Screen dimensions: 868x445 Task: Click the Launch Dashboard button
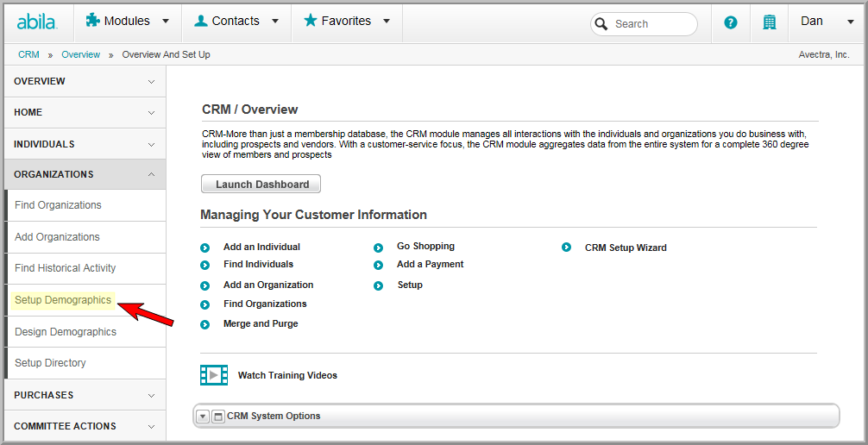coord(261,185)
